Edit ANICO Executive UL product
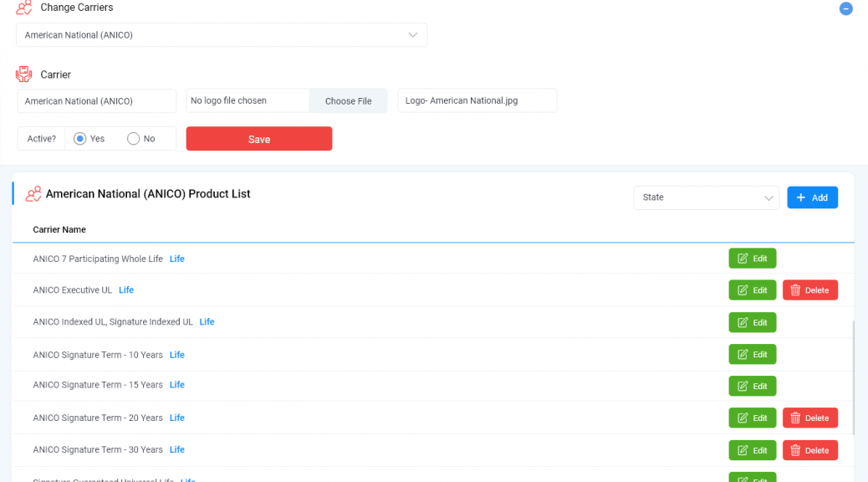This screenshot has height=482, width=868. click(x=753, y=290)
